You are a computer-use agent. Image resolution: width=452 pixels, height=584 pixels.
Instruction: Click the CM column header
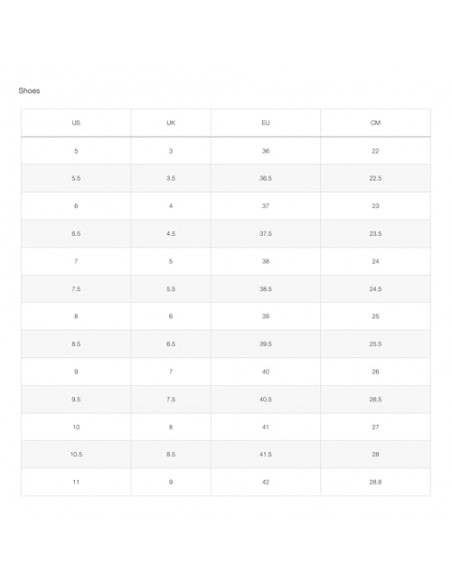click(x=375, y=123)
